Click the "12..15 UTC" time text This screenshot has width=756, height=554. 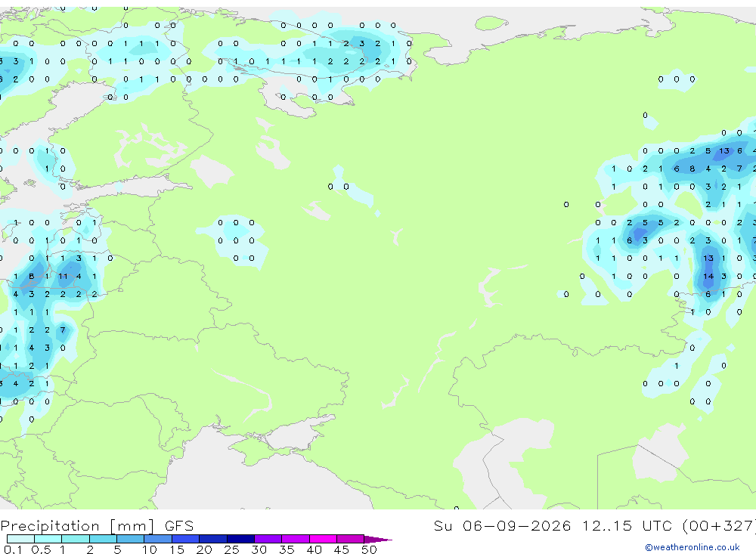(x=627, y=525)
